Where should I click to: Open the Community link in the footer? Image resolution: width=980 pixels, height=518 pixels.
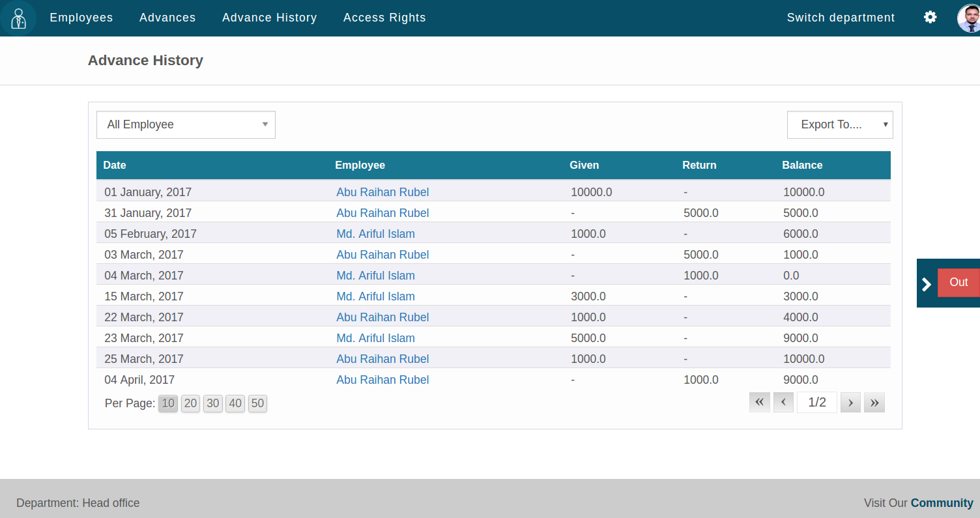click(x=942, y=503)
